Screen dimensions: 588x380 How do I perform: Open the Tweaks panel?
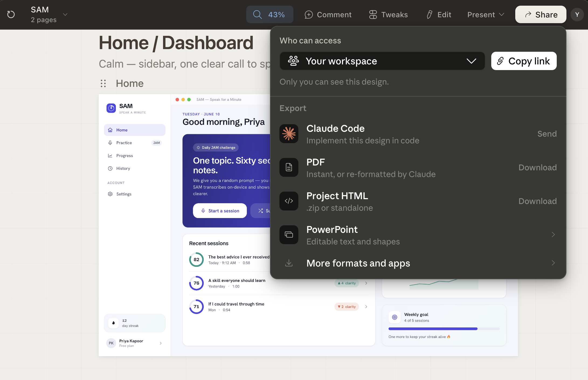coord(388,15)
